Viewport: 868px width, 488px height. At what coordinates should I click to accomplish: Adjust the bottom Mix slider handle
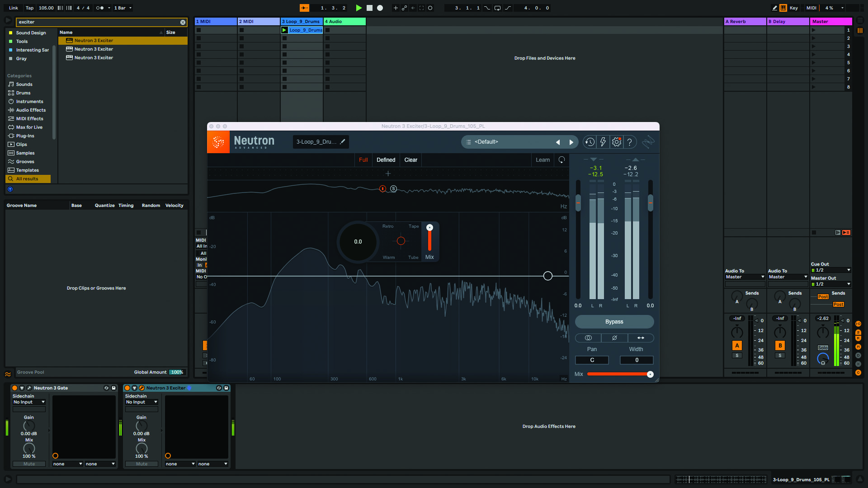click(650, 374)
